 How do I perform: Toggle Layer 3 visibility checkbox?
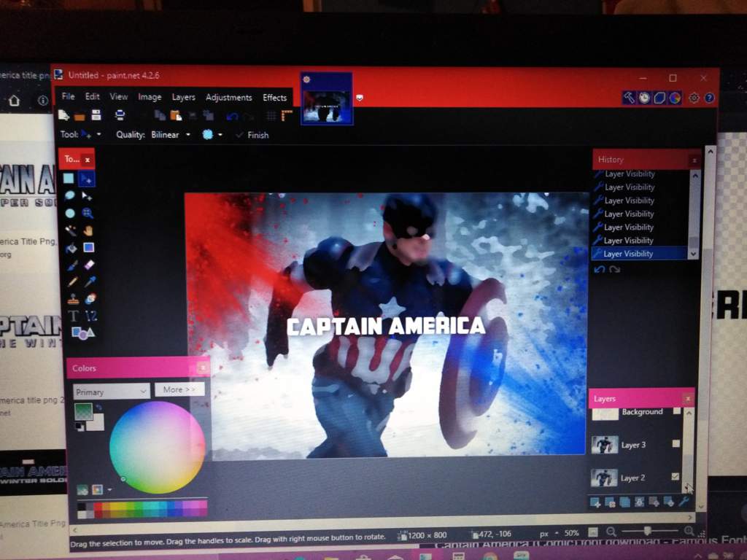click(676, 443)
